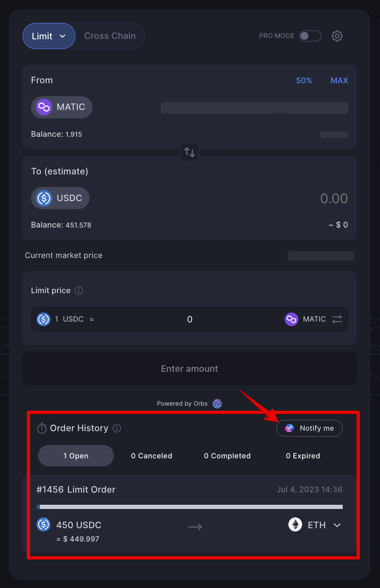Click the progress bar on order #1456

click(190, 506)
